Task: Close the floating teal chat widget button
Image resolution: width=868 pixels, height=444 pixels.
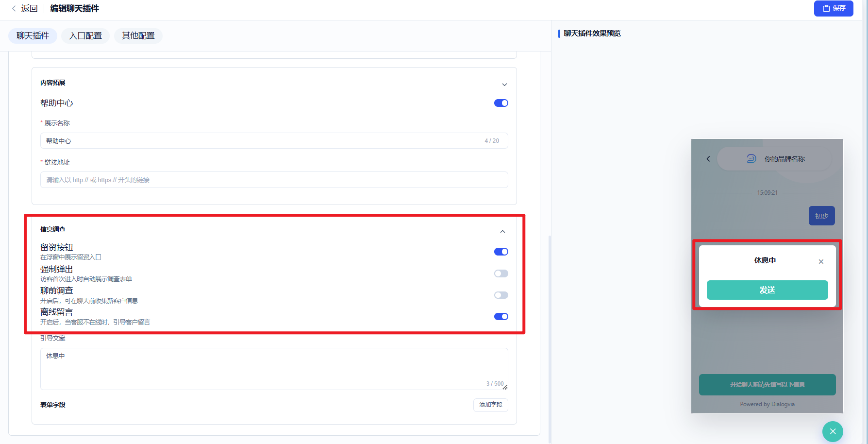Action: pyautogui.click(x=833, y=431)
